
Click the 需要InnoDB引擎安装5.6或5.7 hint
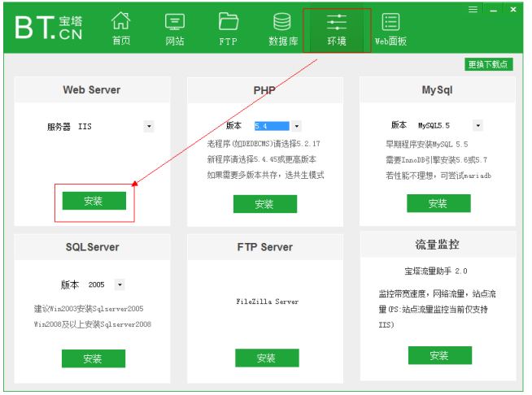(x=436, y=160)
